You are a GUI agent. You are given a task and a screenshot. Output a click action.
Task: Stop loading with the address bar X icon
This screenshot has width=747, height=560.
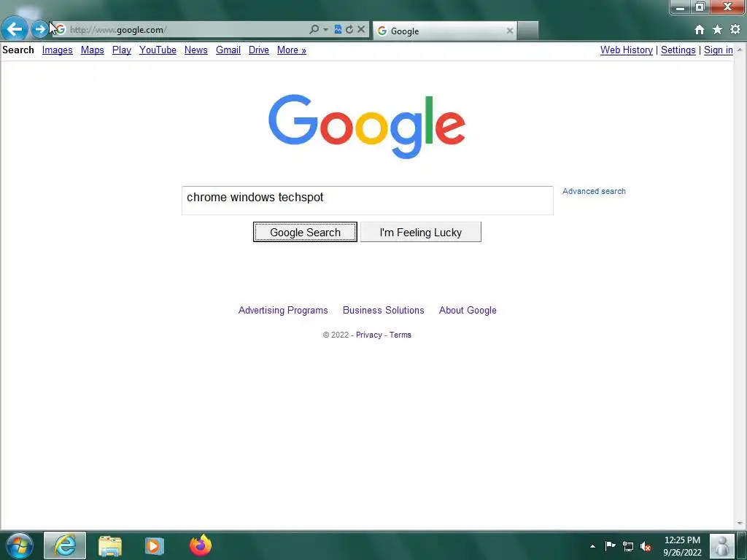361,29
